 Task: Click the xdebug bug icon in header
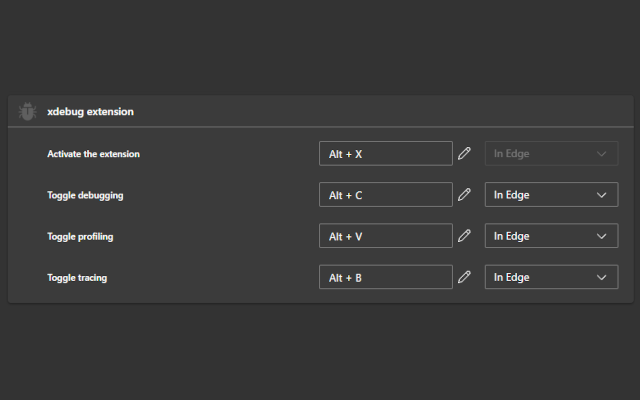click(28, 112)
